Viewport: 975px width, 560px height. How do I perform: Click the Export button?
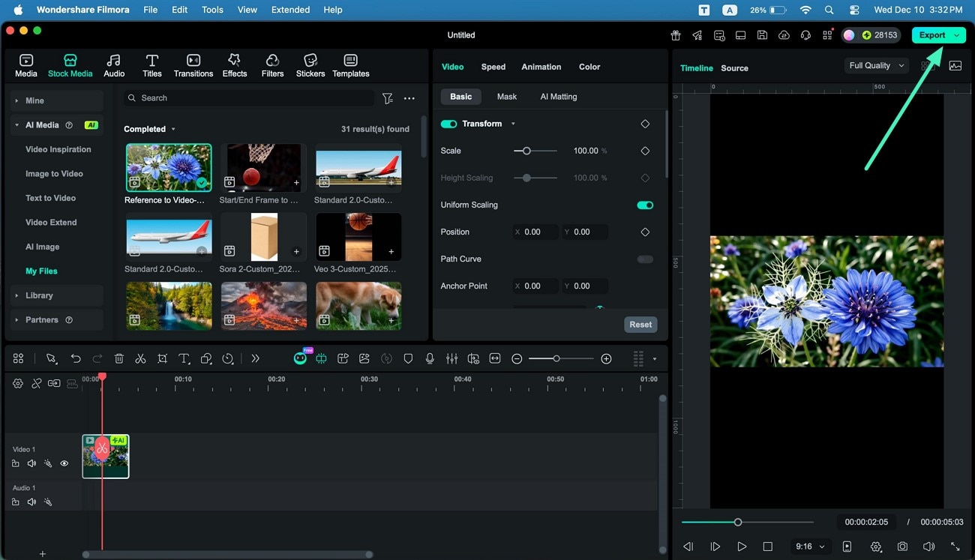pyautogui.click(x=934, y=34)
